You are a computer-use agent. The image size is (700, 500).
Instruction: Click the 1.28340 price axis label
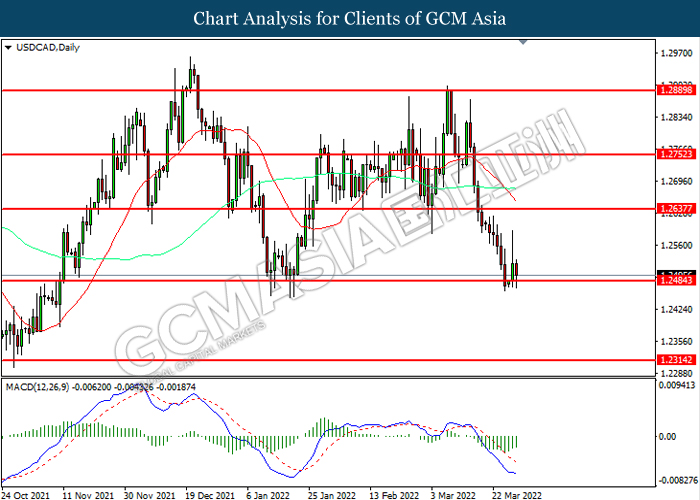point(676,117)
